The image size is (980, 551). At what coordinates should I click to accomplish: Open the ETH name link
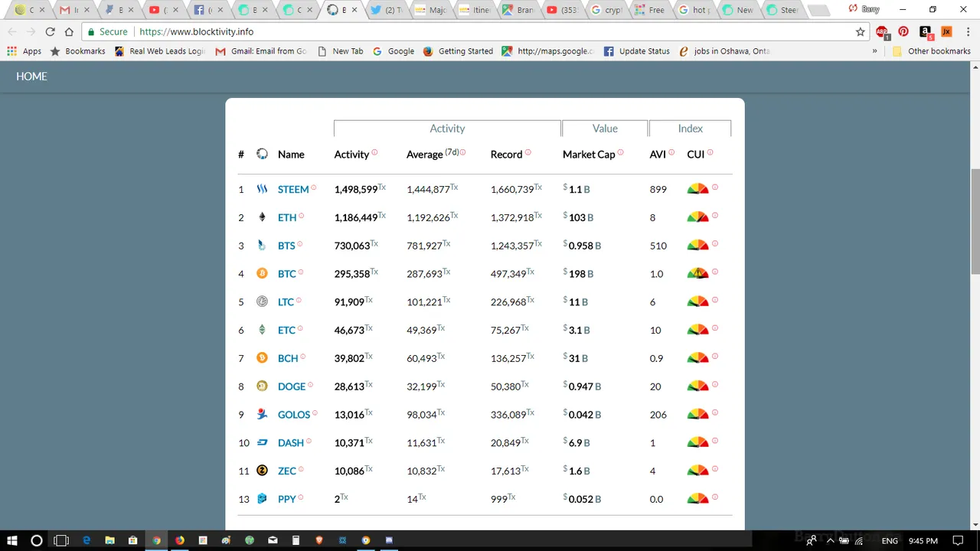pyautogui.click(x=287, y=217)
